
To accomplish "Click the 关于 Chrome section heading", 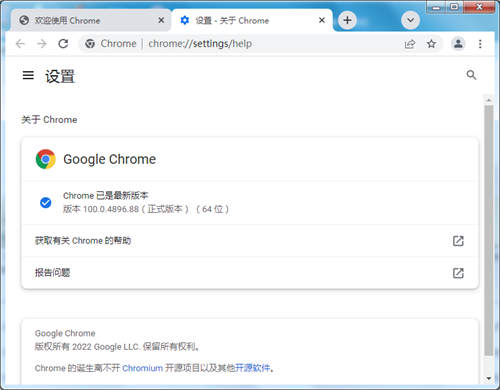I will coord(49,120).
